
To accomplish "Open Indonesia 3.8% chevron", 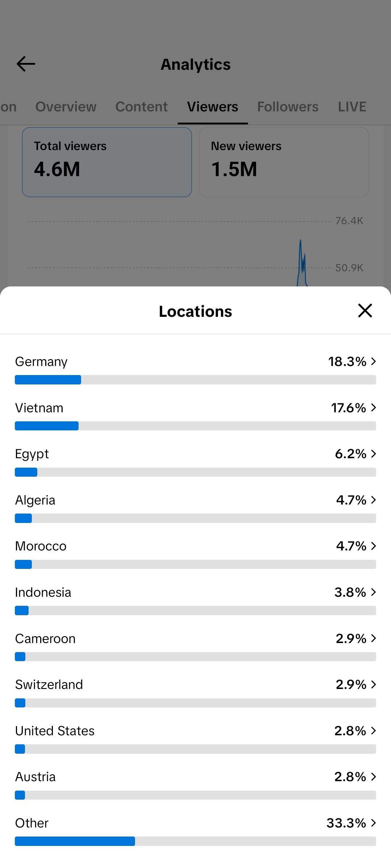I will click(374, 592).
